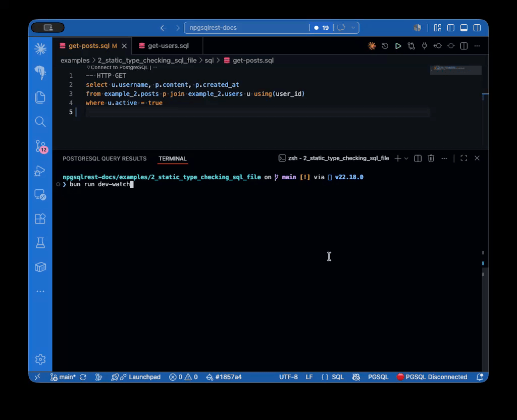Toggle secondary side bar visibility
517x420 pixels.
pos(477,28)
